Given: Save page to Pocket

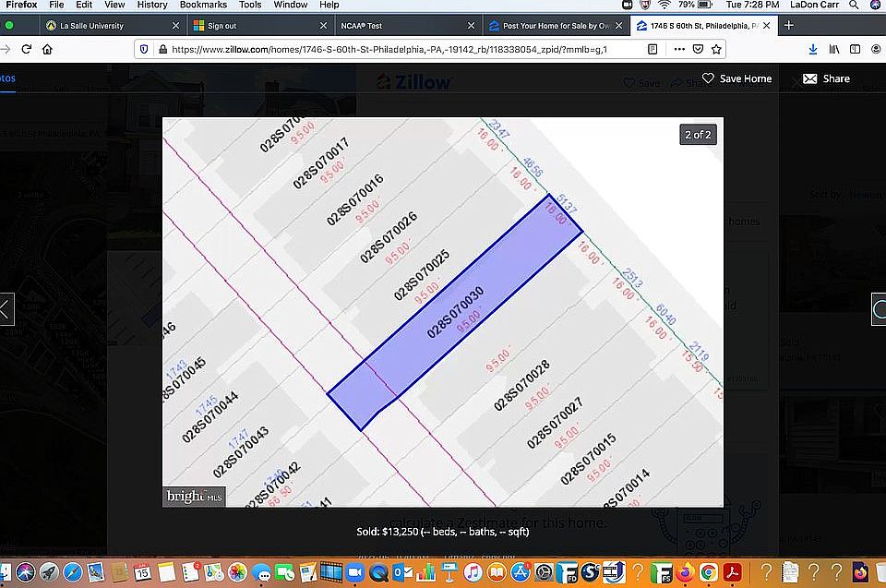Looking at the screenshot, I should pos(698,49).
